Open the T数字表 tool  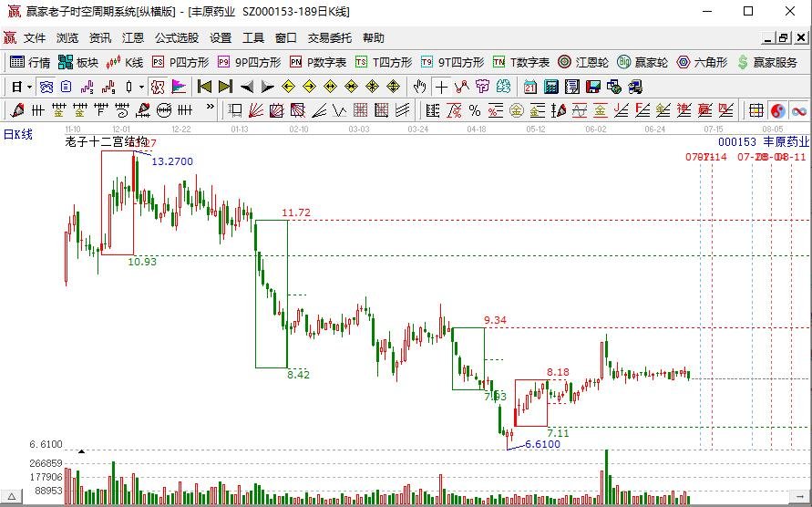521,62
